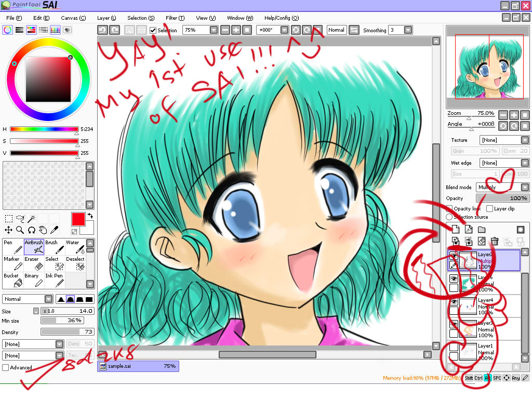Screen dimensions: 532x399
Task: Select the Brush tool
Action: coord(54,247)
